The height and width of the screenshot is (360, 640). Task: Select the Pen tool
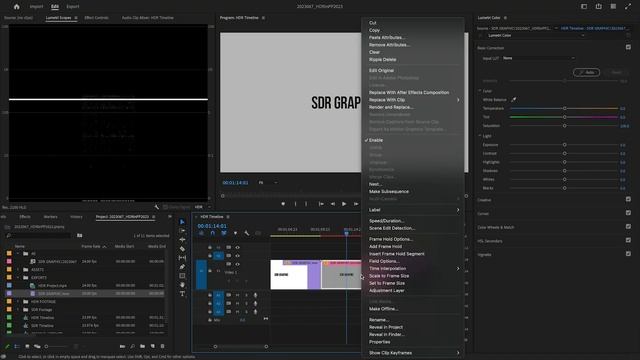pos(182,267)
